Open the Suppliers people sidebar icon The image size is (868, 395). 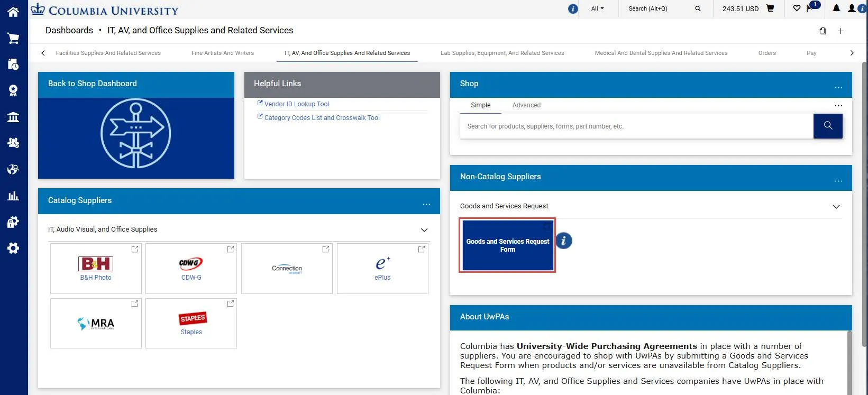[x=13, y=143]
